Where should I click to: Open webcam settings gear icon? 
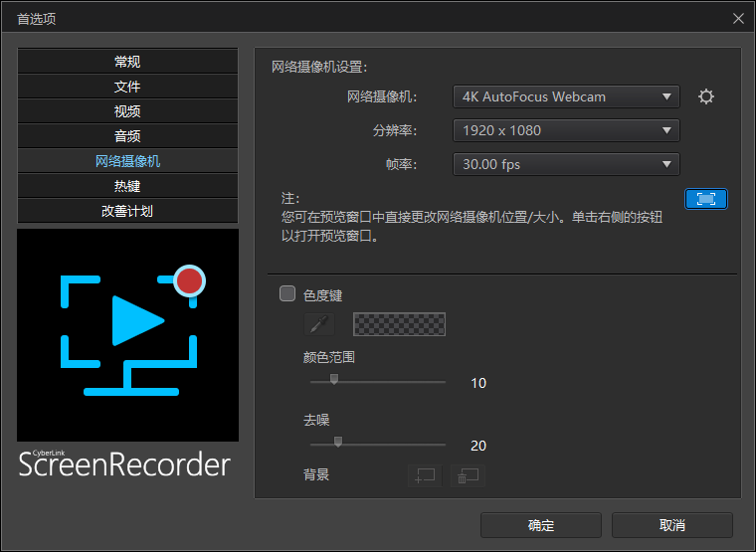coord(706,96)
